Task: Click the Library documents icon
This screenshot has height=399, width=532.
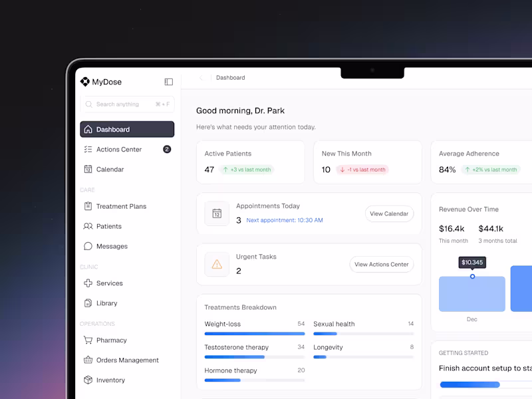Action: coord(88,303)
